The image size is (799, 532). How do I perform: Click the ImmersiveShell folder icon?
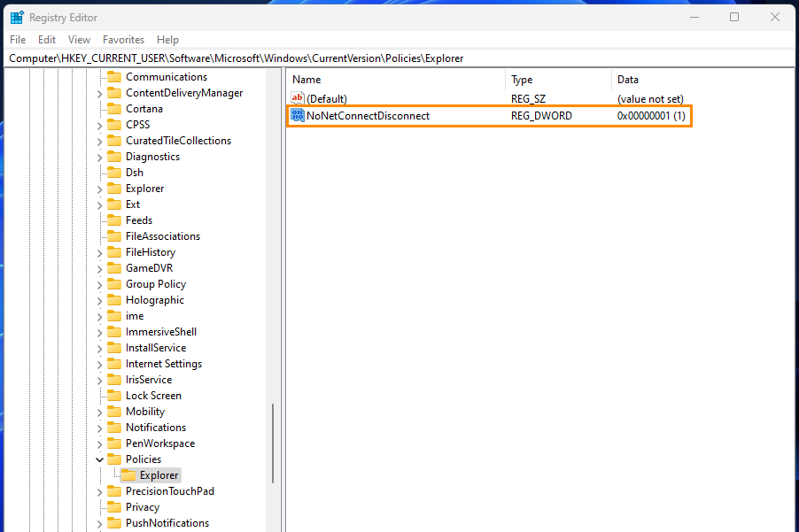coord(114,332)
